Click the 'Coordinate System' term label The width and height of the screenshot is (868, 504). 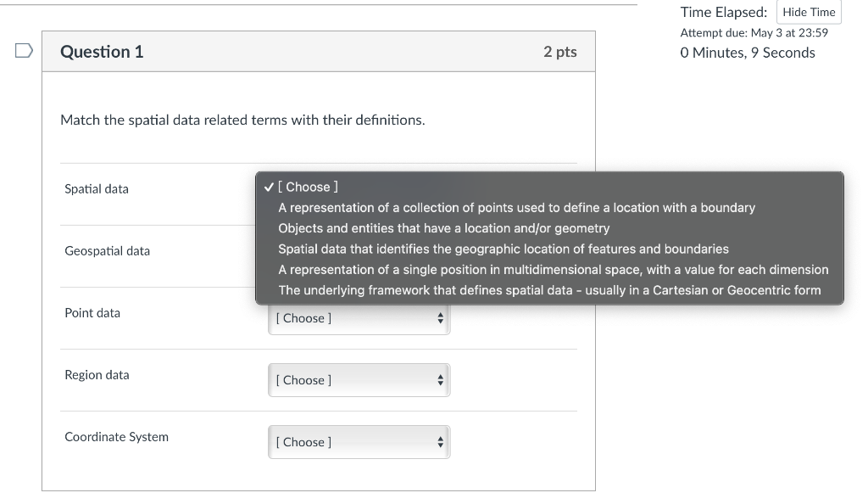[x=117, y=437]
